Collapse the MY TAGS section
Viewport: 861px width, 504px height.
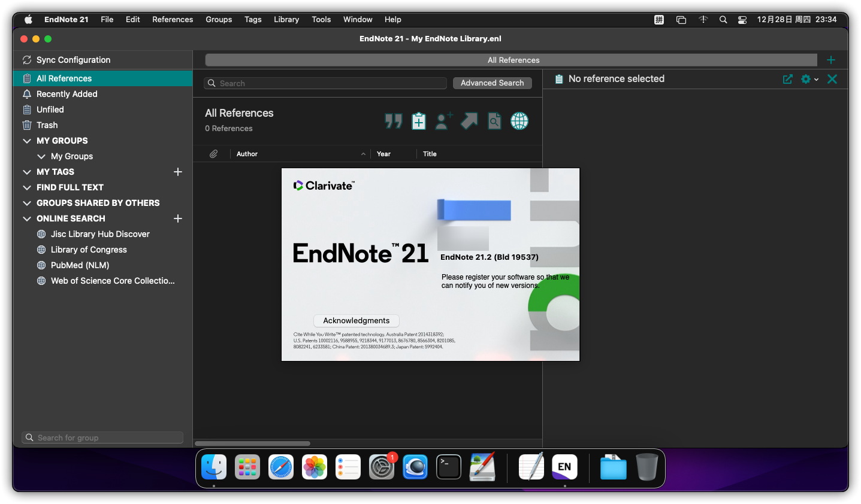point(27,172)
